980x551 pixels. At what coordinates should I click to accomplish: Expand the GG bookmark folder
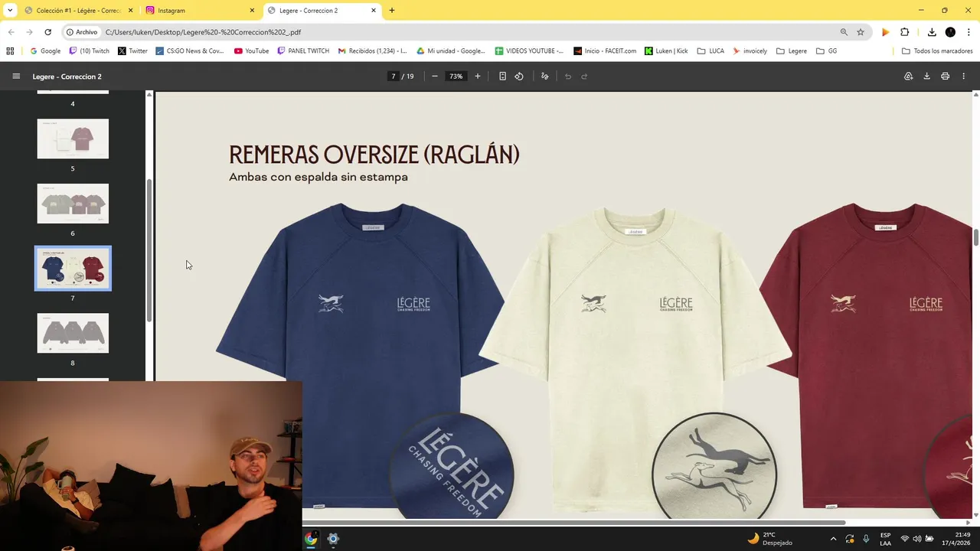click(827, 51)
